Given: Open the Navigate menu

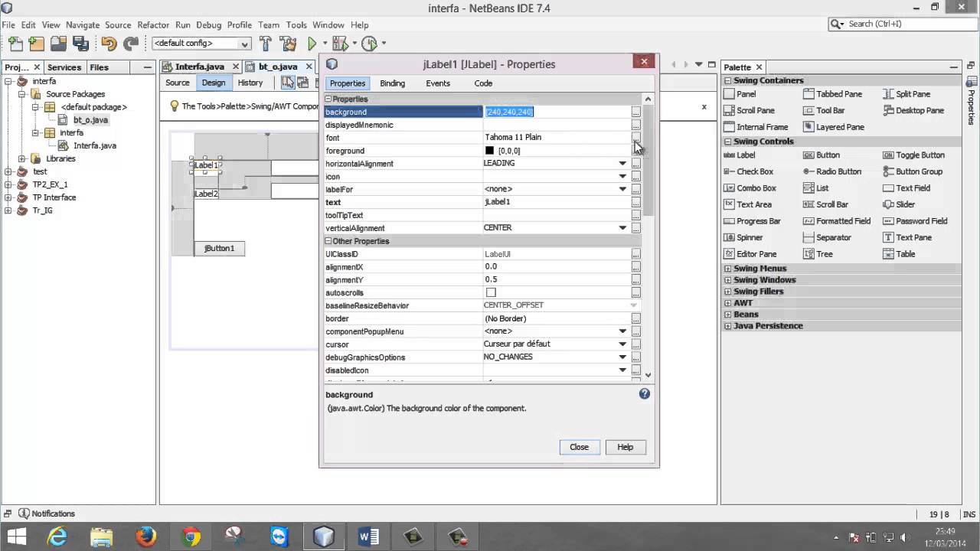Looking at the screenshot, I should 82,24.
